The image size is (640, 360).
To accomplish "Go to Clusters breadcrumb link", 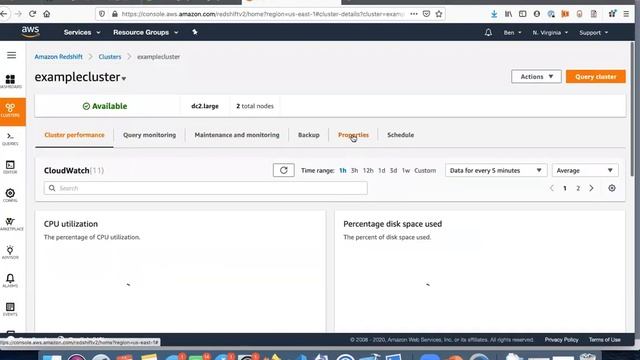I will (x=110, y=57).
